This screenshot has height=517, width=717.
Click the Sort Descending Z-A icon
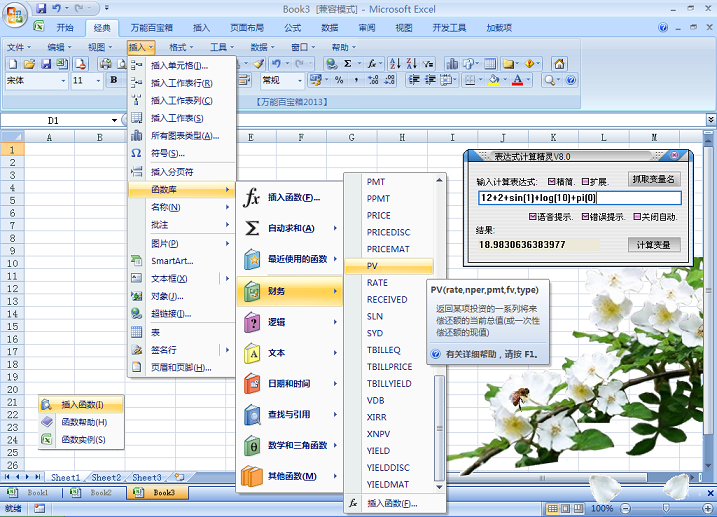[412, 64]
